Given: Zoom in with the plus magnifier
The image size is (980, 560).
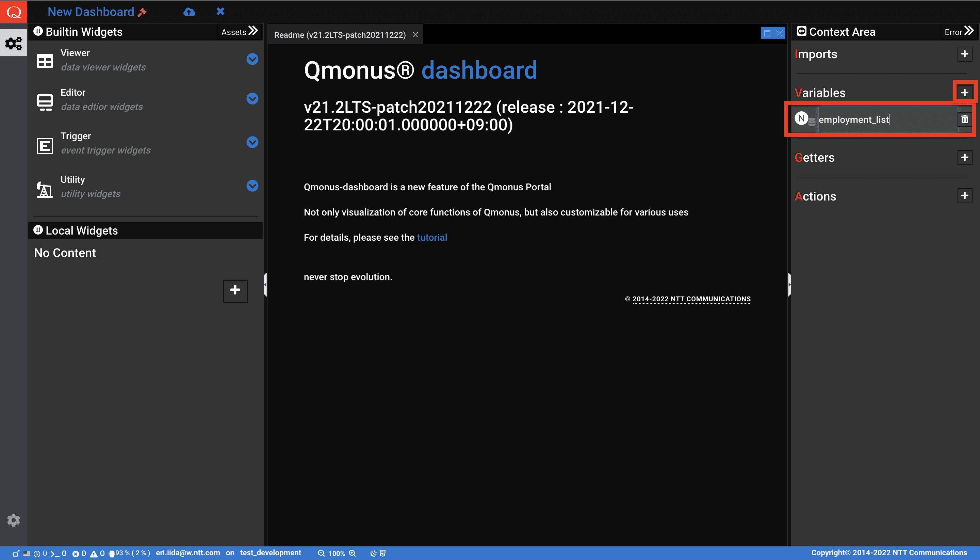Looking at the screenshot, I should 352,553.
